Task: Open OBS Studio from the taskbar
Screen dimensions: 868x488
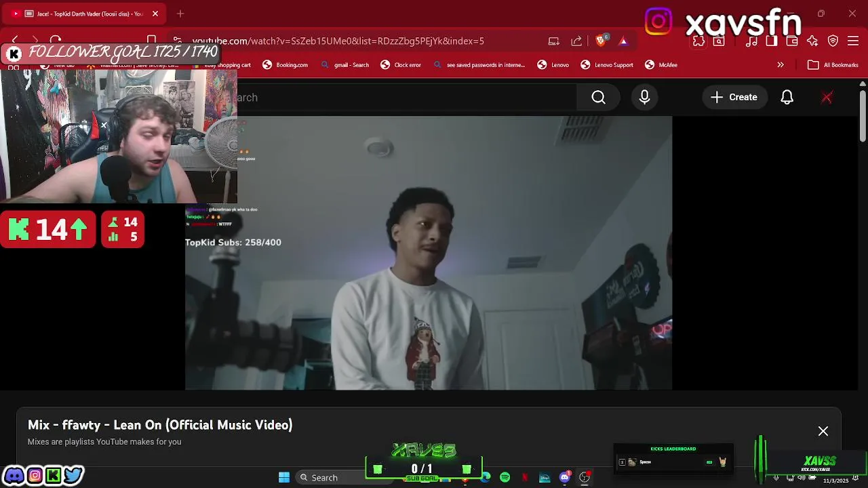Action: [585, 478]
